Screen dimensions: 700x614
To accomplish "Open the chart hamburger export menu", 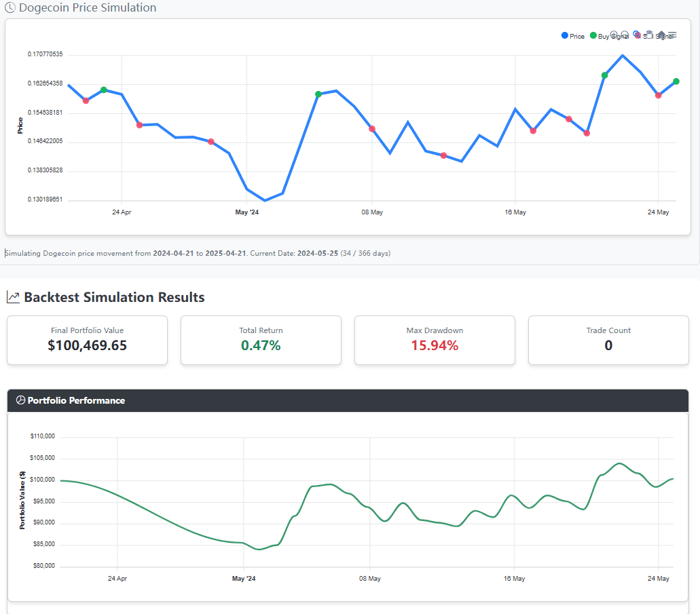I will pos(672,35).
